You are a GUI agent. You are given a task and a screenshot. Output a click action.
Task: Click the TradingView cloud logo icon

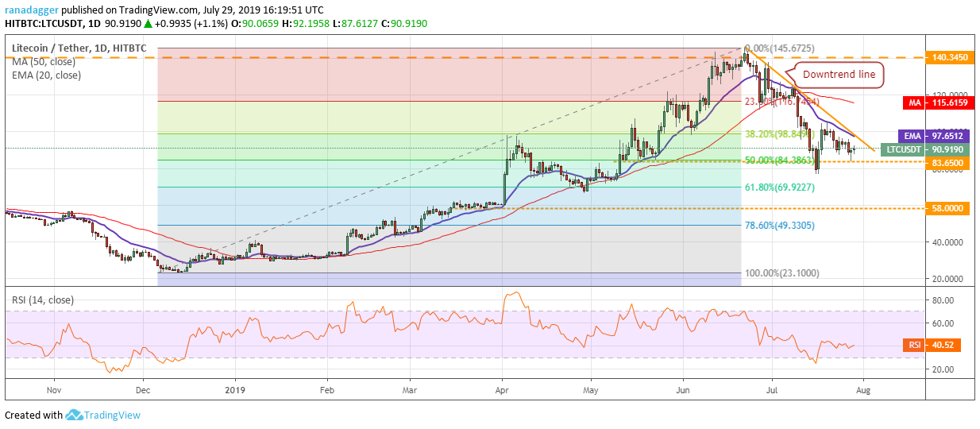75,415
